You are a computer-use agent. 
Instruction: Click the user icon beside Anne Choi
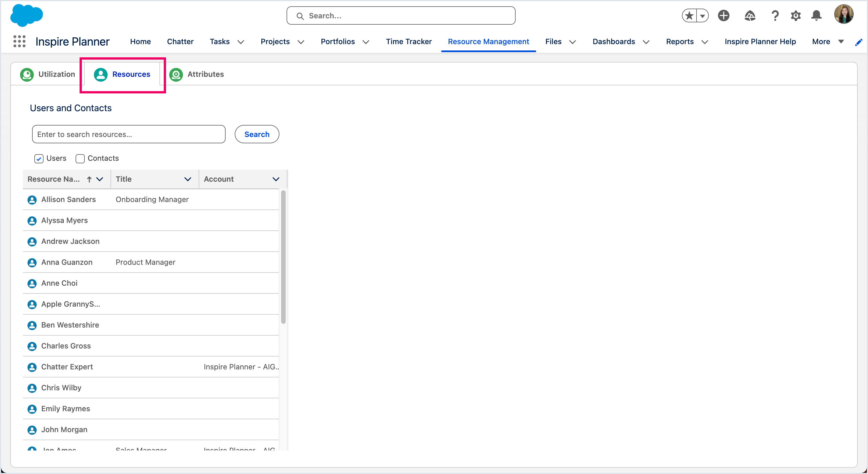tap(32, 283)
